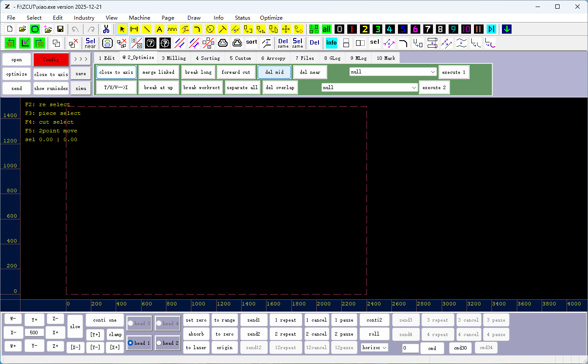Select the head 1 radio button
588x364 pixels.
point(139,343)
